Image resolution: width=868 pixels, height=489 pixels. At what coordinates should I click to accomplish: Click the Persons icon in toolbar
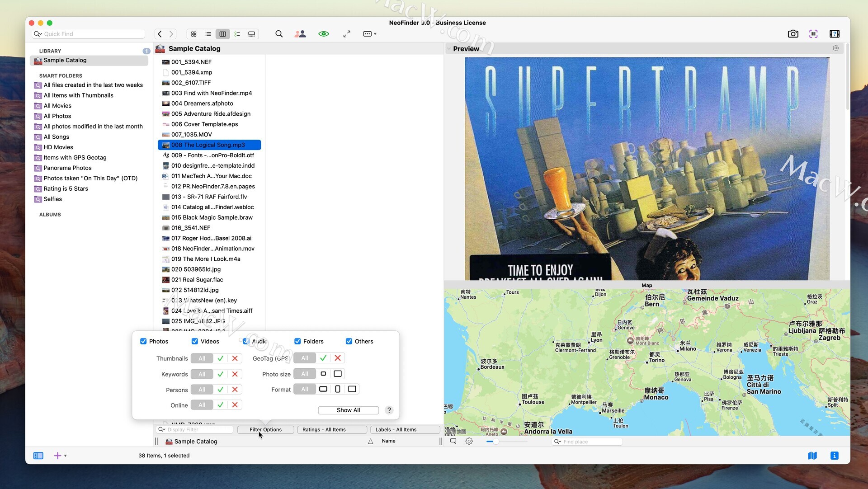point(300,34)
